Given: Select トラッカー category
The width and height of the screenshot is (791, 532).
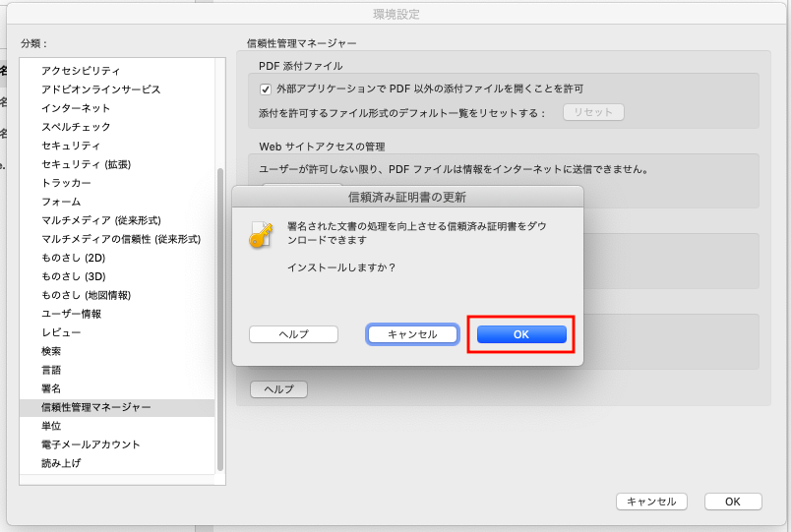Looking at the screenshot, I should click(117, 183).
